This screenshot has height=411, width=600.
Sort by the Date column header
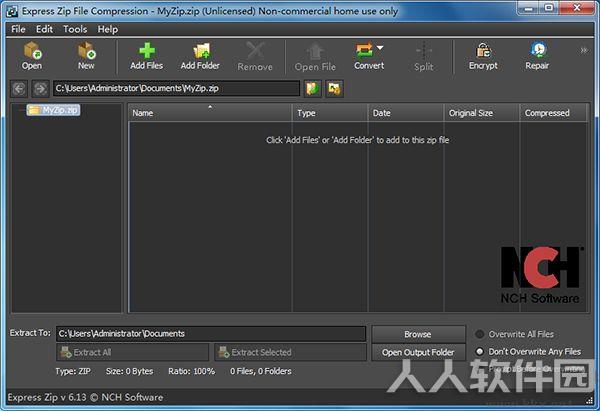pos(406,113)
